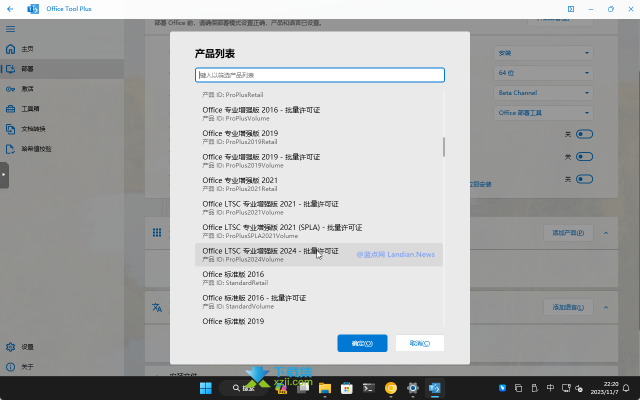This screenshot has height=400, width=640.
Task: Open the 激活 activation page
Action: tap(62, 89)
